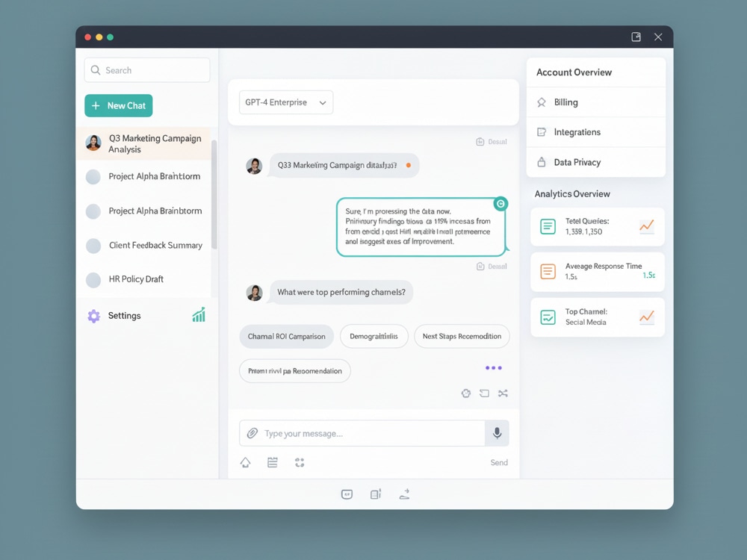Click the red close window dot
This screenshot has height=560, width=747.
pyautogui.click(x=87, y=37)
